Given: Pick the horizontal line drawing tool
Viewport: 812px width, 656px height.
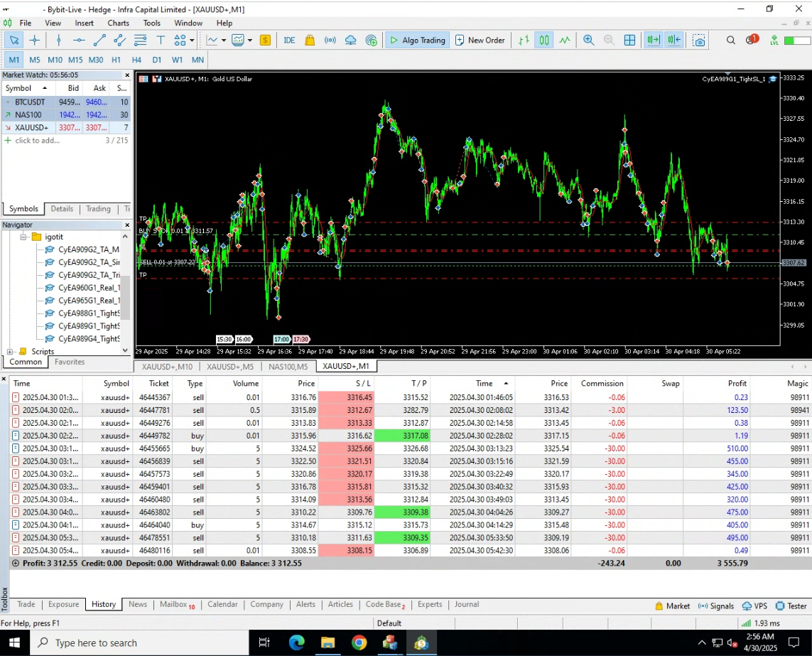Looking at the screenshot, I should (x=79, y=41).
